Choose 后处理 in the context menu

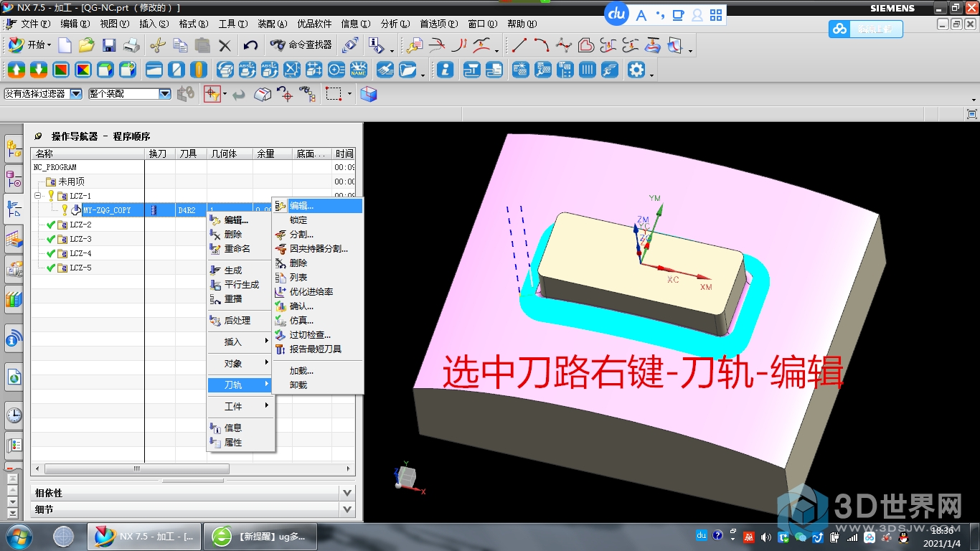[x=240, y=321]
